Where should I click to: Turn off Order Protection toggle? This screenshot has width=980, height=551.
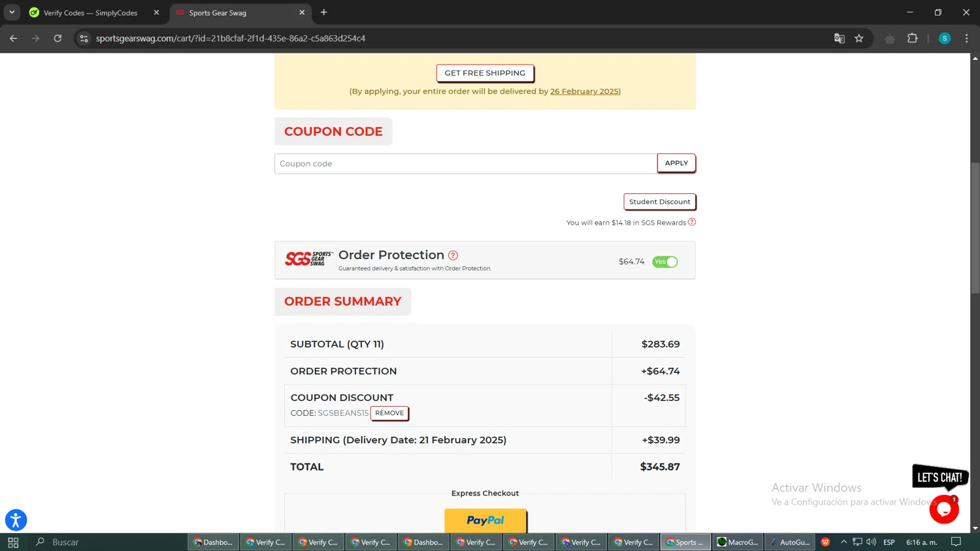(x=665, y=262)
